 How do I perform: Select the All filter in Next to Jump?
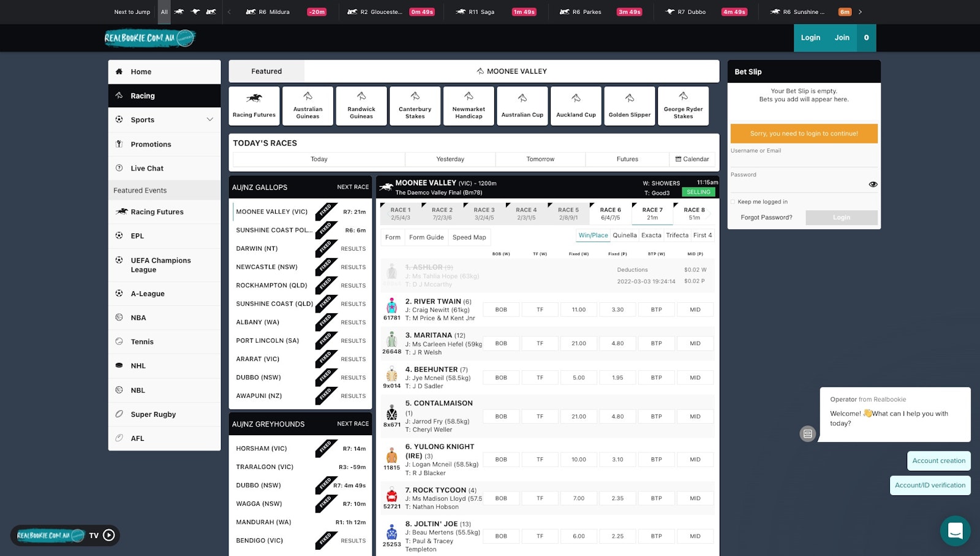point(164,12)
